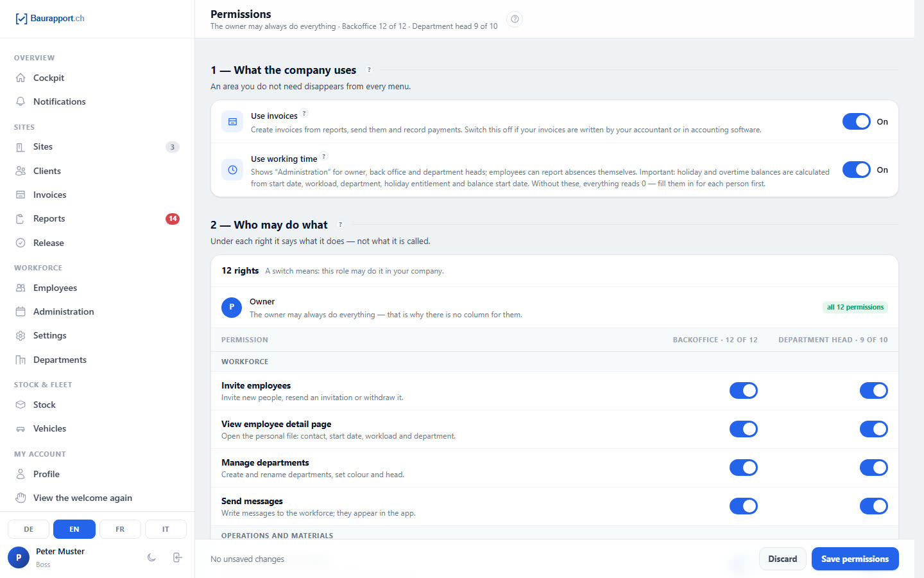924x578 pixels.
Task: Open Stock in the sidebar
Action: click(98, 405)
